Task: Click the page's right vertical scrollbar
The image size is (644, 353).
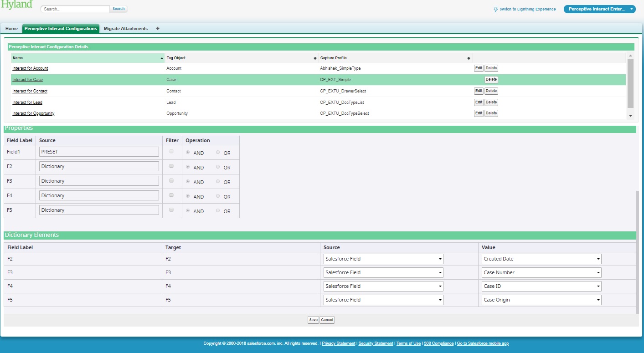Action: click(638, 252)
